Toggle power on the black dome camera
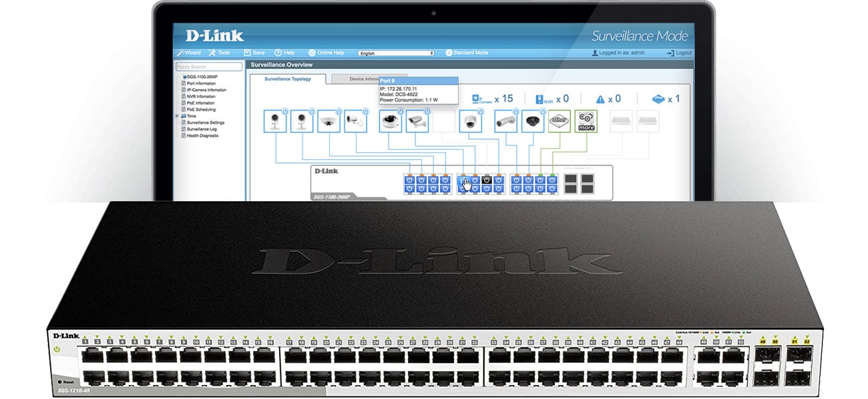 pyautogui.click(x=542, y=112)
